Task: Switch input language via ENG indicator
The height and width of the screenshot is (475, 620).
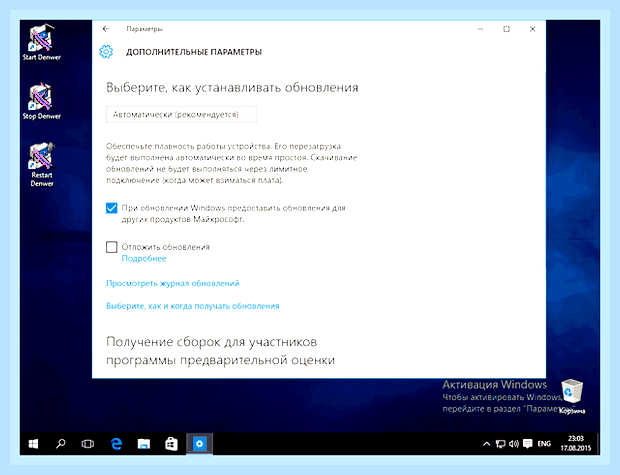Action: coord(544,444)
